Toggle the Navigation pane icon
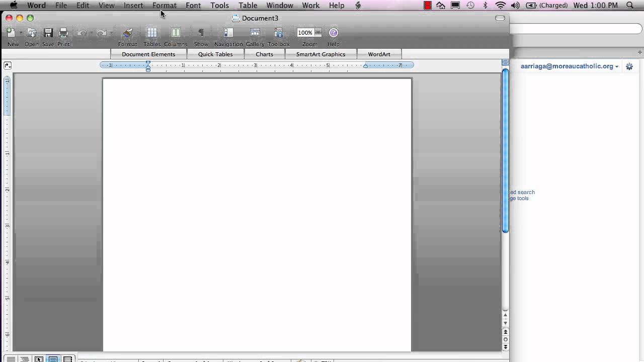 228,33
